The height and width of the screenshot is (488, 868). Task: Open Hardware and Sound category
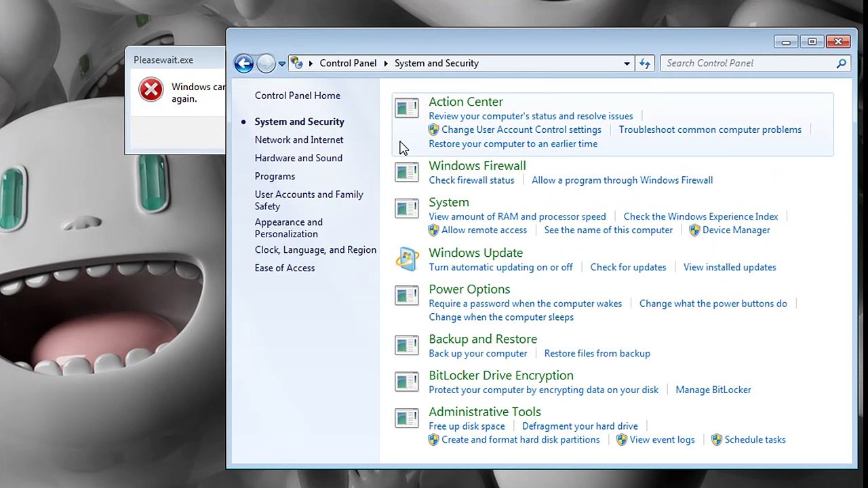pyautogui.click(x=298, y=158)
